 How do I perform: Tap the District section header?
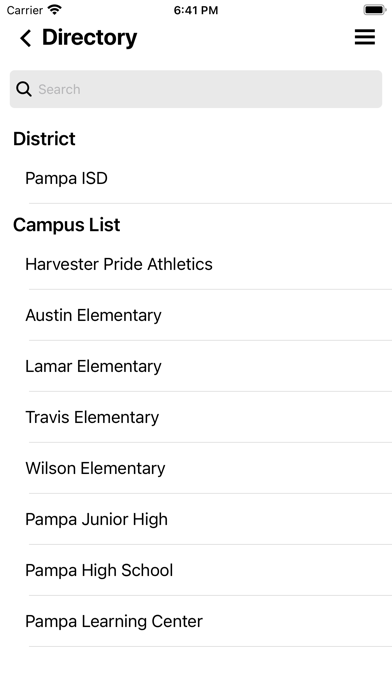(x=44, y=139)
